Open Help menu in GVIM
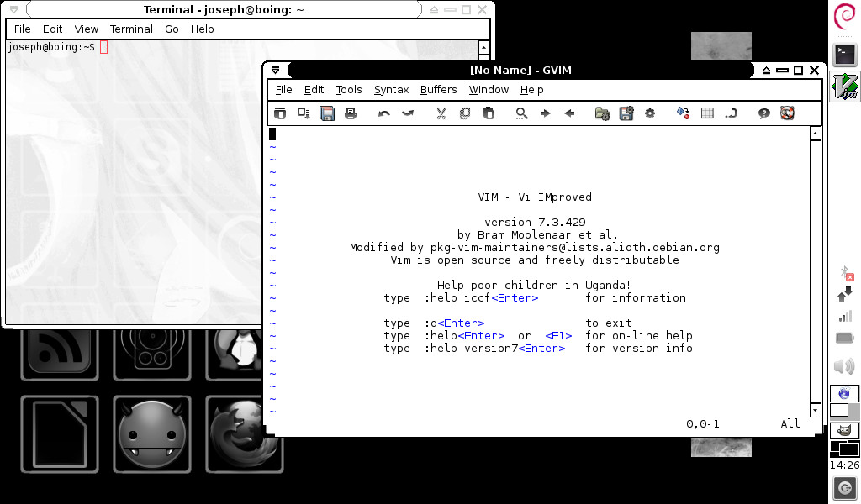 (x=531, y=89)
